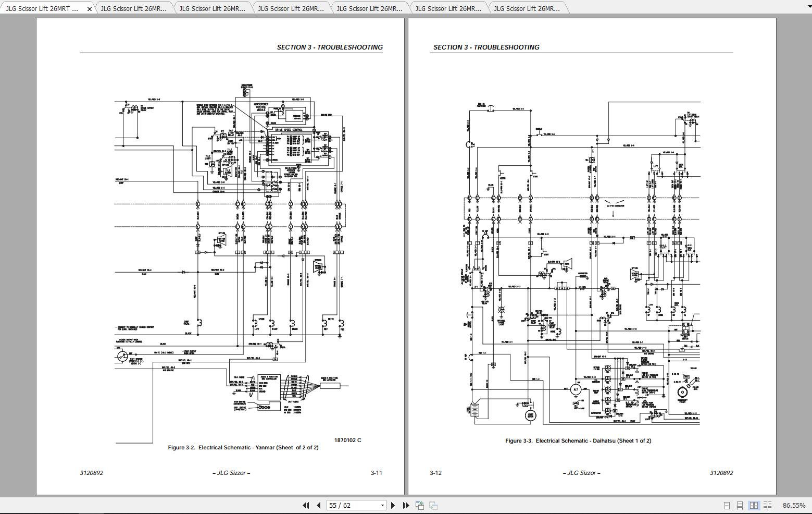Close the active JLG Scissor Lift 26MRT tab
The width and height of the screenshot is (812, 514).
[90, 9]
